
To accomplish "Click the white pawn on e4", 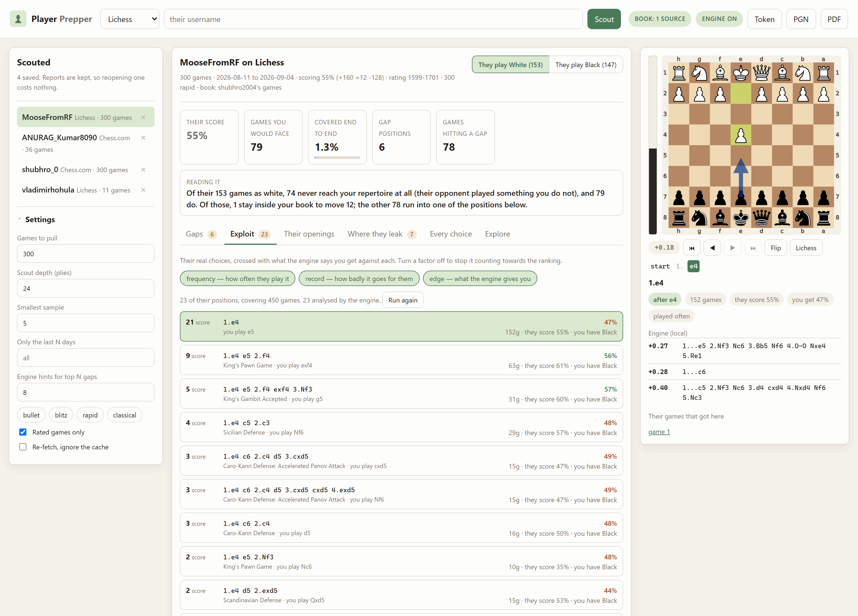I will point(741,135).
